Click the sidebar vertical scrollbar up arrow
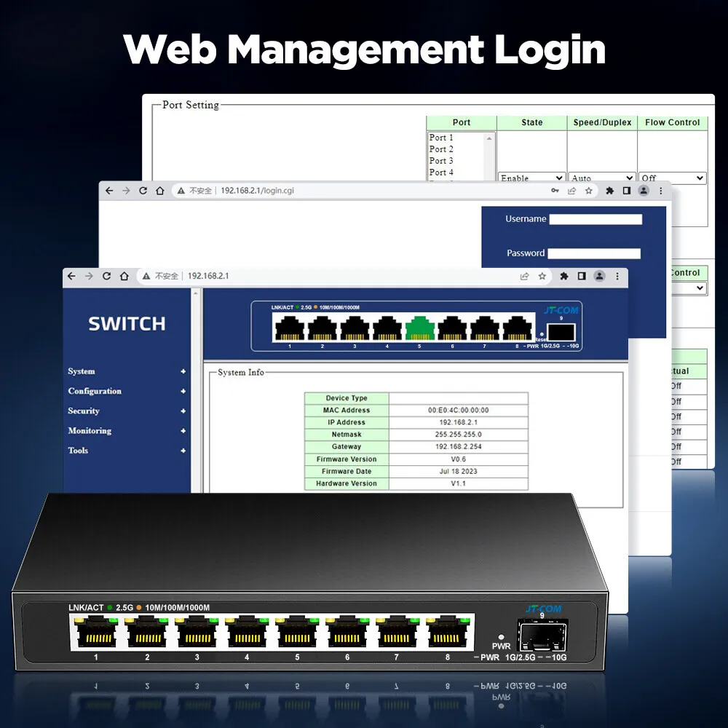The image size is (728, 728). 196,293
